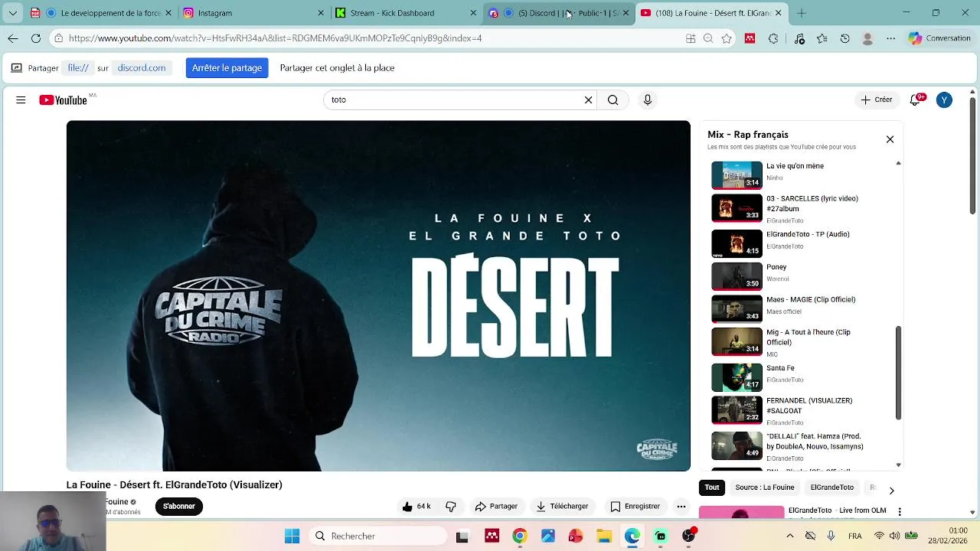Open the red Mendeley extension icon

(750, 38)
